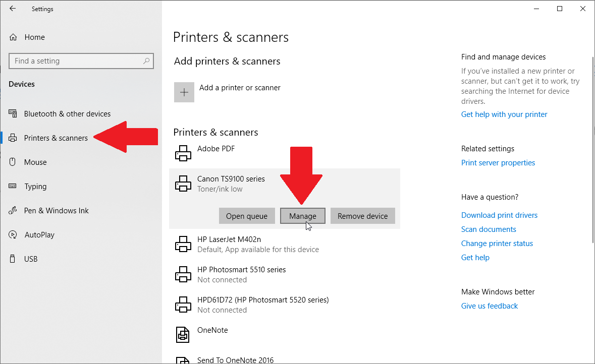
Task: Click the Send To OneNote 2016 icon
Action: (183, 360)
